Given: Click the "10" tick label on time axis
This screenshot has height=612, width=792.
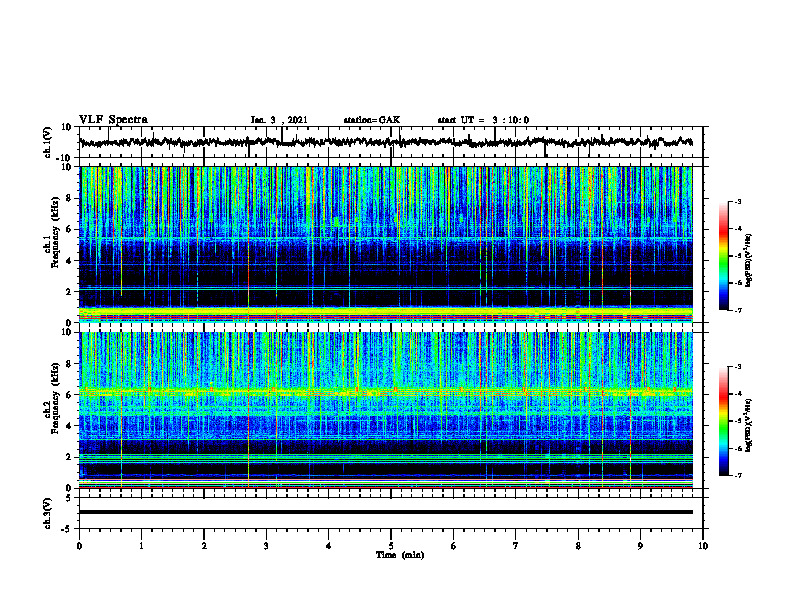Looking at the screenshot, I should pyautogui.click(x=703, y=546).
